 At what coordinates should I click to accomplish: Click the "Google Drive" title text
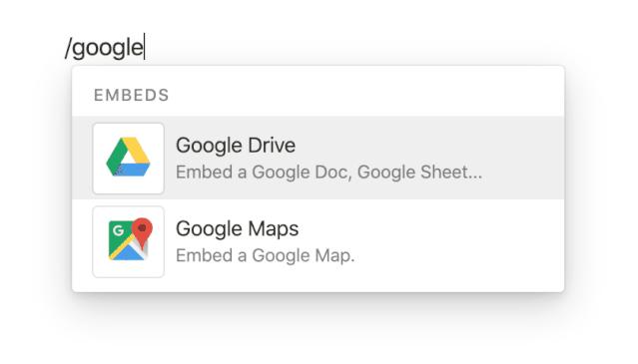click(x=236, y=146)
